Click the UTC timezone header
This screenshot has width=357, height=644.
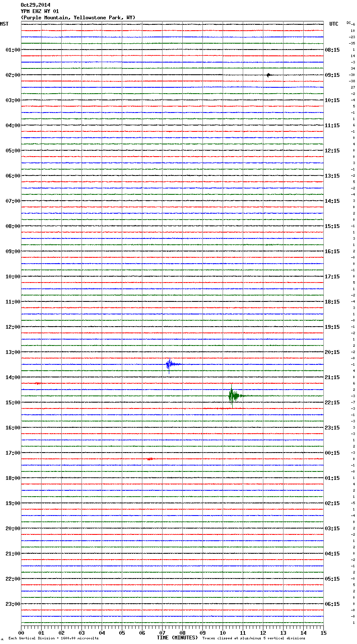pos(333,24)
